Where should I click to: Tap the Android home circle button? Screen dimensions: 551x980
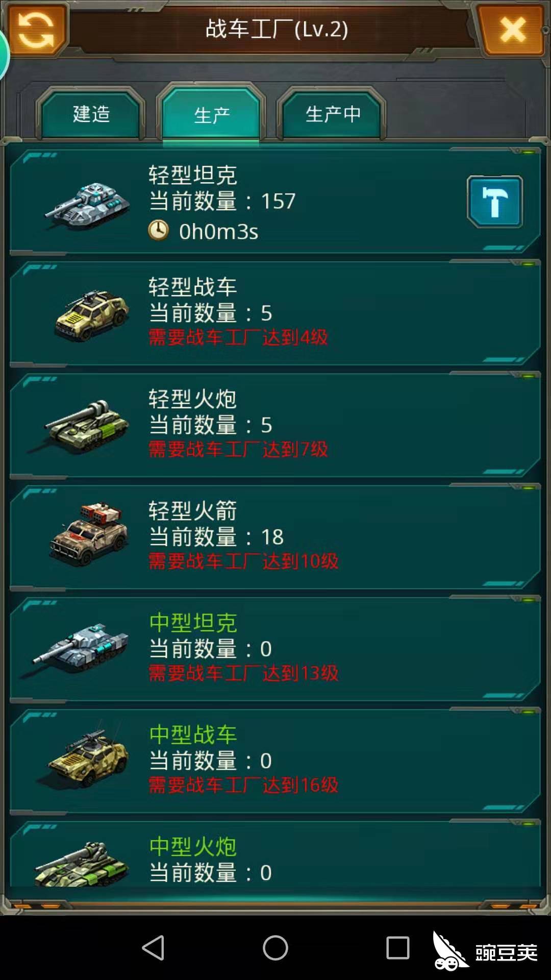coord(275,948)
